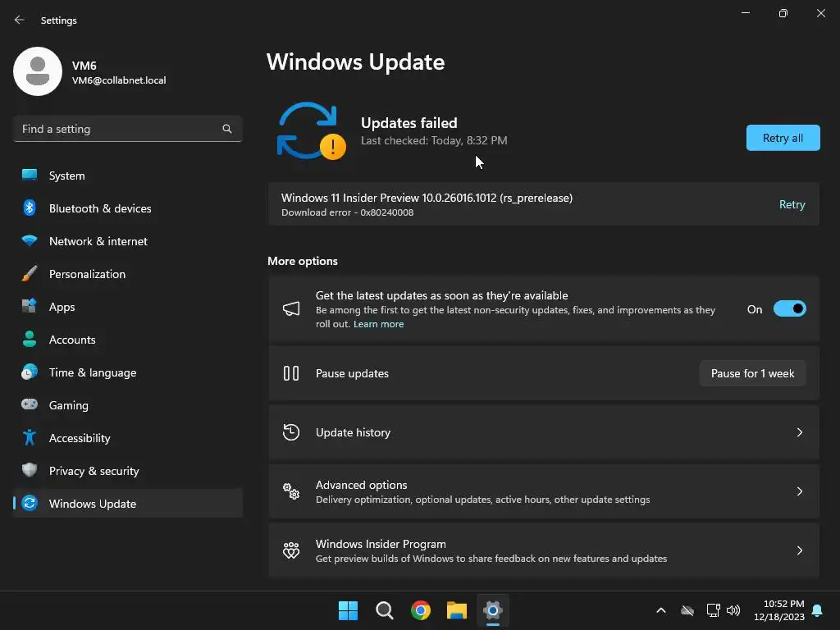The width and height of the screenshot is (840, 630).
Task: Click the Bluetooth icon in sidebar
Action: 30,208
